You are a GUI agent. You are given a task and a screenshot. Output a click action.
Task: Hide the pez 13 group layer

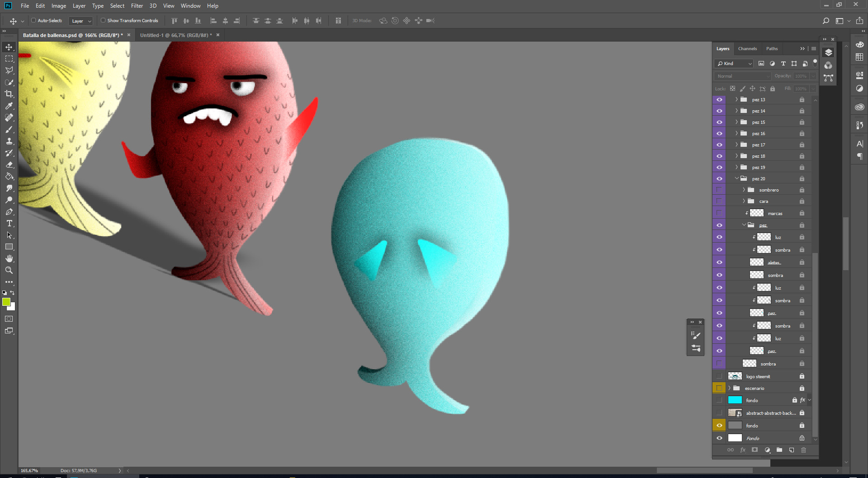719,99
